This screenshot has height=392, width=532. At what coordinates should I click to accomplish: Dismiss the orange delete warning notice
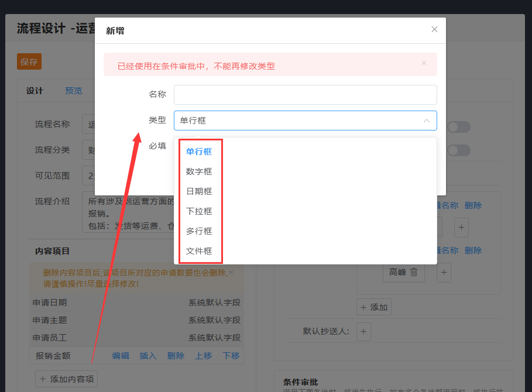[231, 272]
